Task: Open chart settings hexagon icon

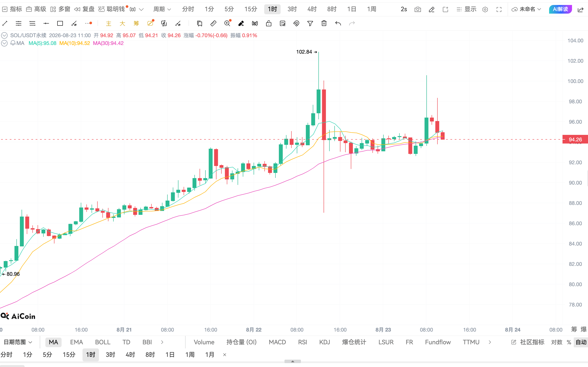Action: coord(485,10)
